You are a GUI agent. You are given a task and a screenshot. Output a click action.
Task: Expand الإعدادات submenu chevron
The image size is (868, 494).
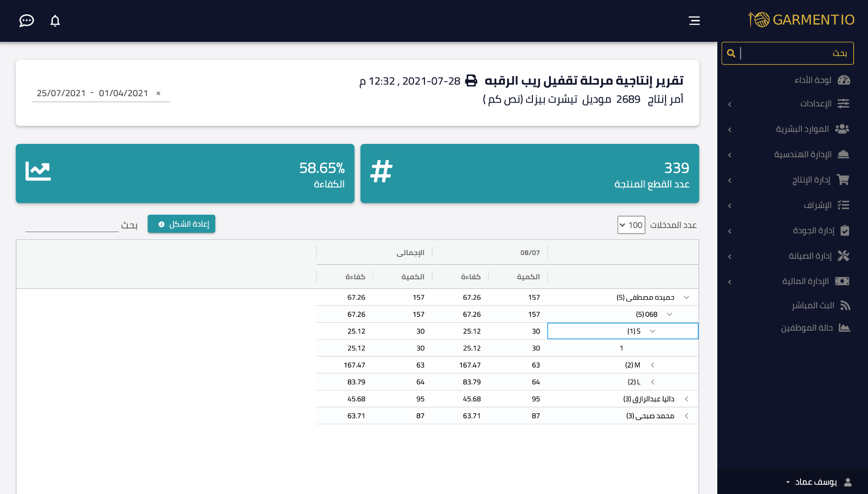730,104
